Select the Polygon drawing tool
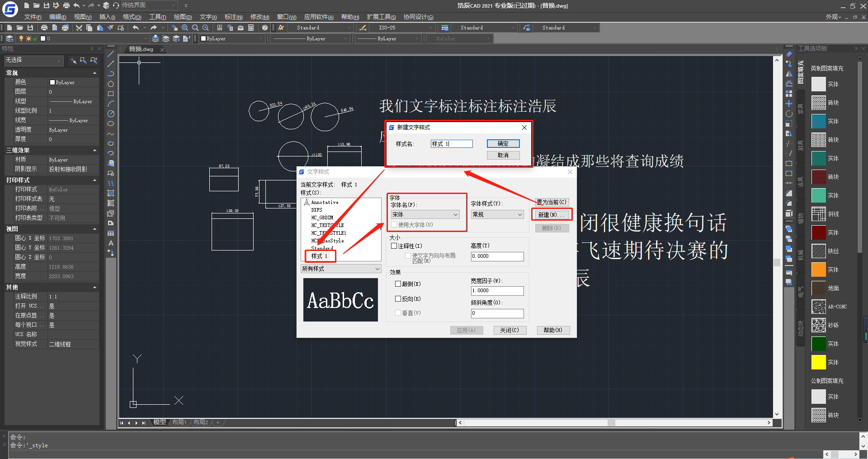868x459 pixels. [111, 84]
